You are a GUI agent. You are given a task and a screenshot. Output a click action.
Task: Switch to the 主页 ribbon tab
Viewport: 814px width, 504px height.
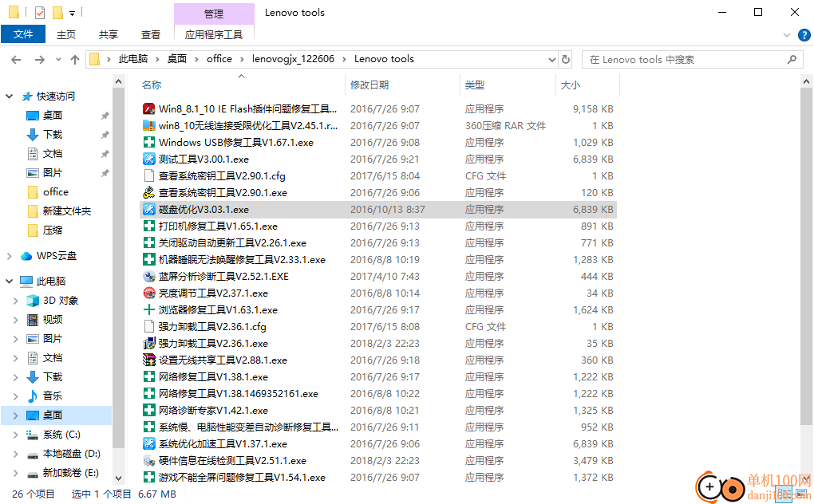tap(66, 34)
